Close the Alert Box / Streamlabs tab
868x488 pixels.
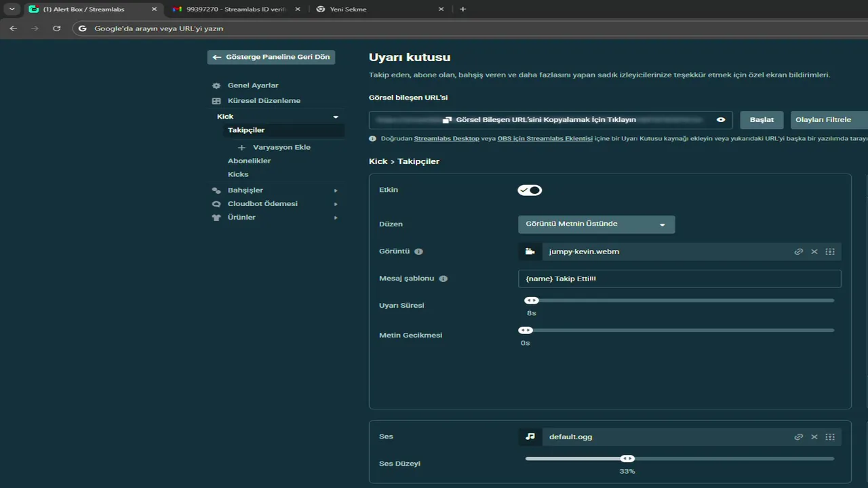154,9
